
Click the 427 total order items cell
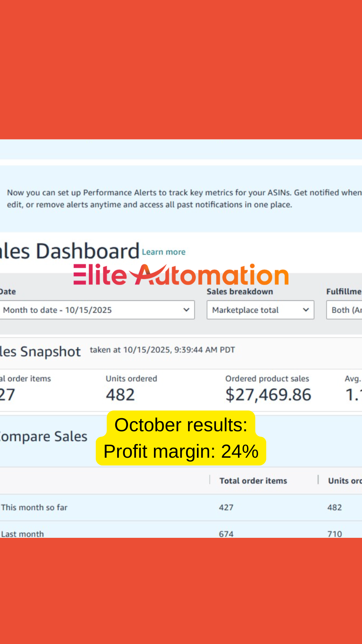(x=226, y=507)
